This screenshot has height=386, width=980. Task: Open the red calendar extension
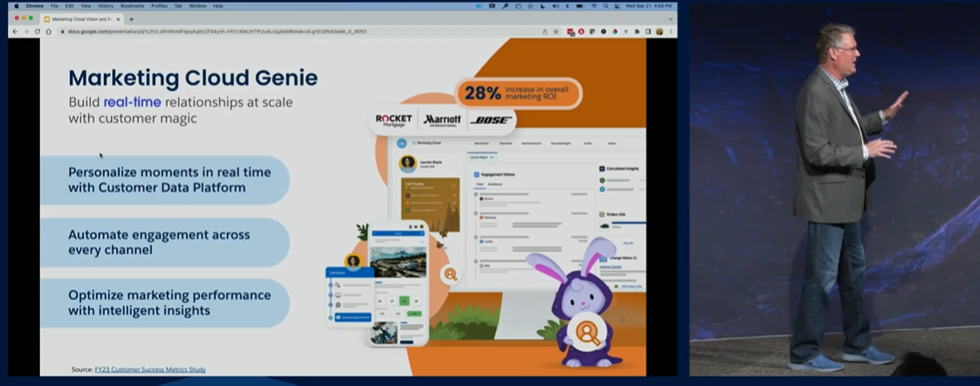570,31
